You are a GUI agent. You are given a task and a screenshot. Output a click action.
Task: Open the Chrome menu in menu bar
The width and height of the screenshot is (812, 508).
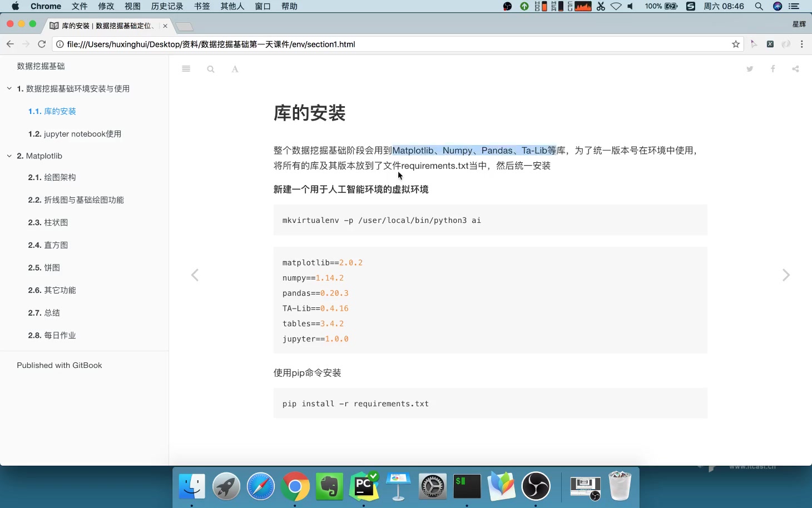point(46,6)
